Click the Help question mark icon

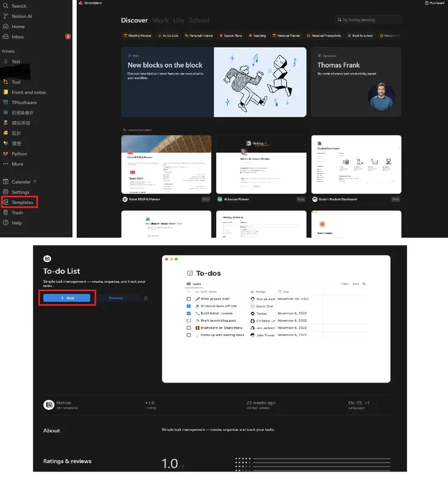tap(5, 223)
